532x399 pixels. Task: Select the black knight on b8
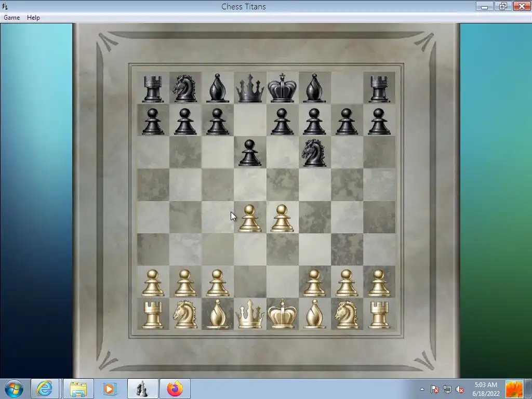[x=185, y=88]
